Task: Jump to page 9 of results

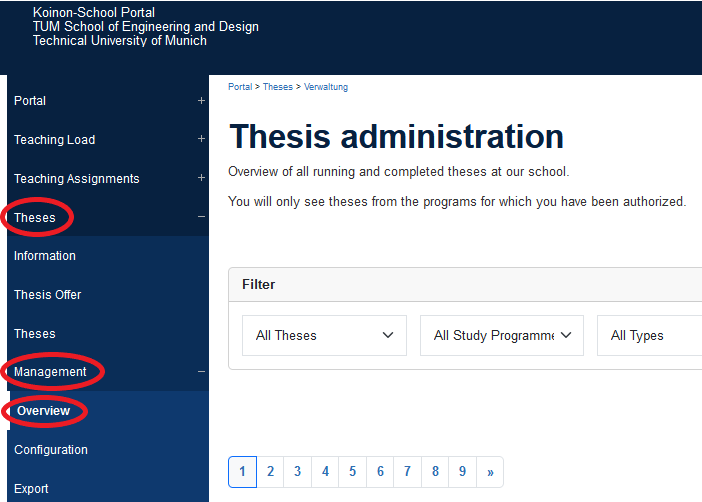Action: (x=462, y=472)
